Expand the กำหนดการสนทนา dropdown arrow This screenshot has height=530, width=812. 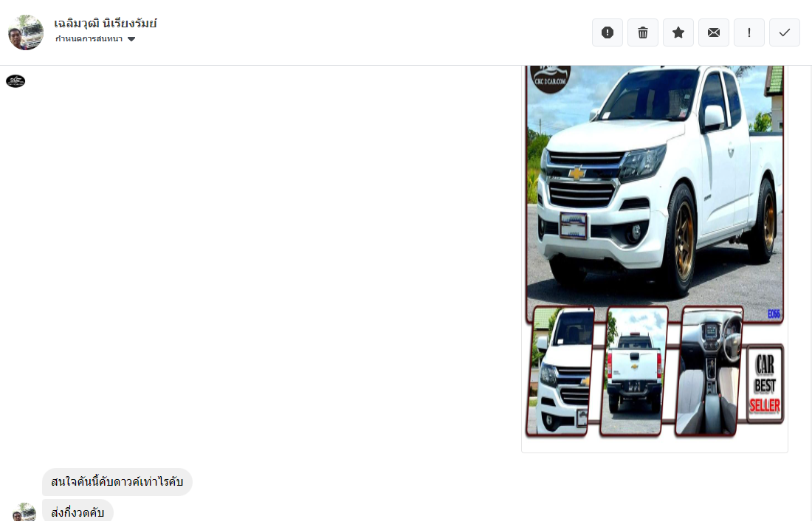131,39
